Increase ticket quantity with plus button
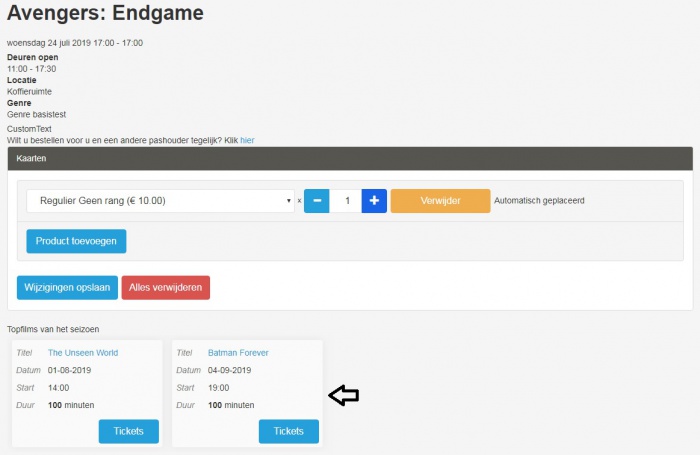This screenshot has height=455, width=700. (374, 201)
